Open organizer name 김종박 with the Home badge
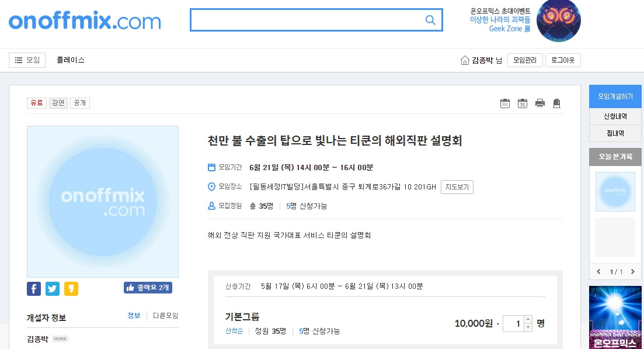The height and width of the screenshot is (349, 644). tap(37, 339)
